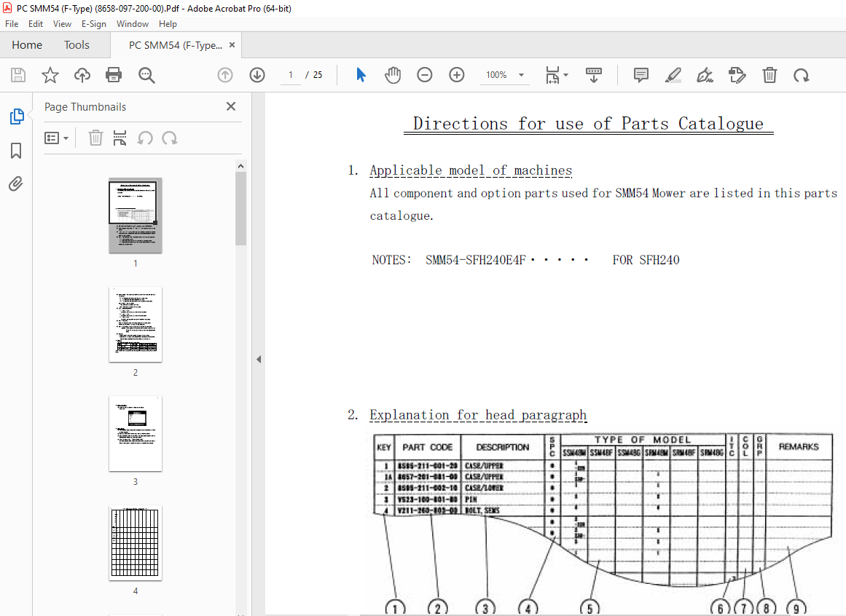This screenshot has width=846, height=616.
Task: Click the thumbnails scrollbar up arrow
Action: (x=240, y=167)
